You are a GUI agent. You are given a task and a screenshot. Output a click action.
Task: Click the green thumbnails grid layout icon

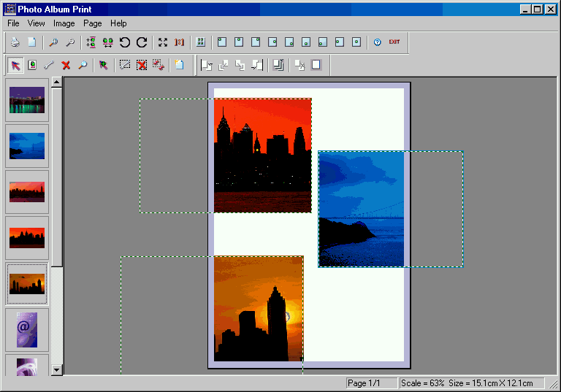[x=201, y=42]
